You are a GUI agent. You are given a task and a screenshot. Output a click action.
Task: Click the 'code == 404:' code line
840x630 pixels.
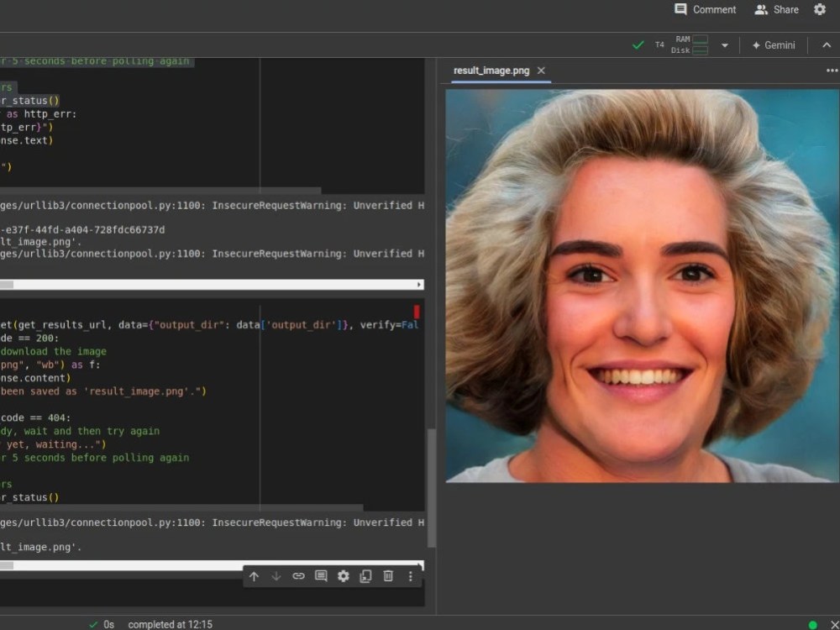click(35, 417)
